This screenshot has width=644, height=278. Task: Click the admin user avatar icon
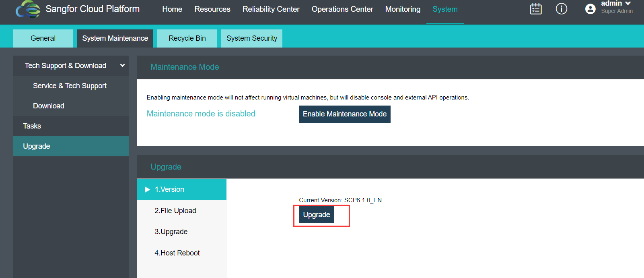click(x=590, y=9)
